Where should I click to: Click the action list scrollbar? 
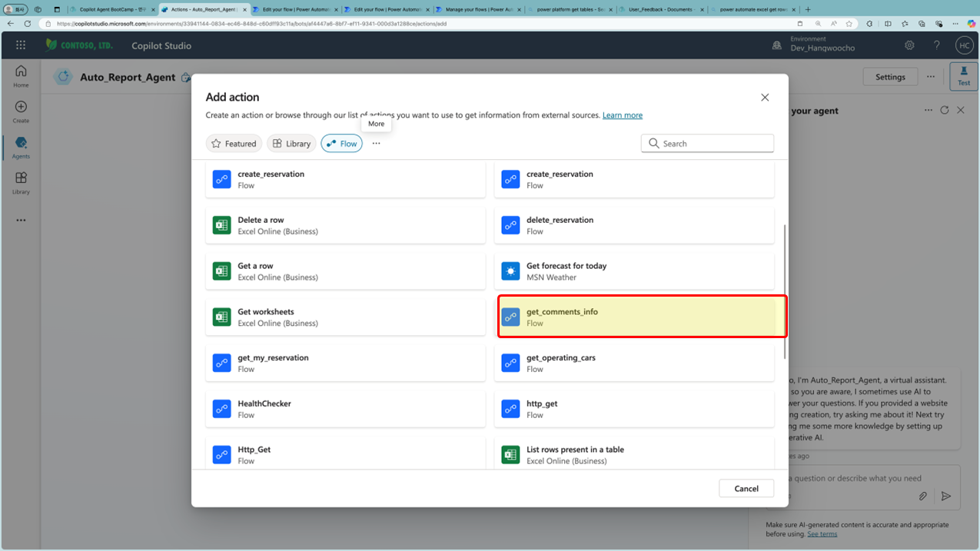point(784,290)
